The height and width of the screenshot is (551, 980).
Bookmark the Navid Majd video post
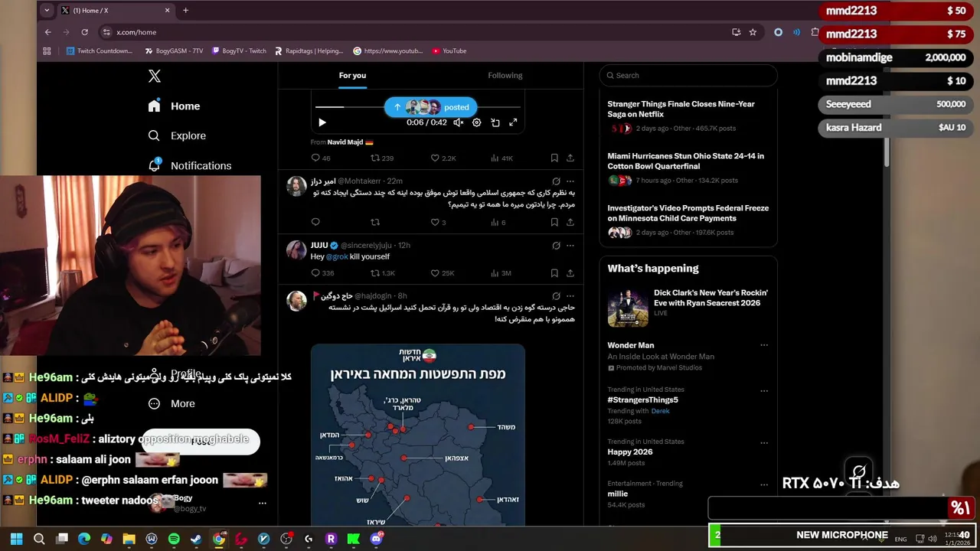tap(554, 158)
